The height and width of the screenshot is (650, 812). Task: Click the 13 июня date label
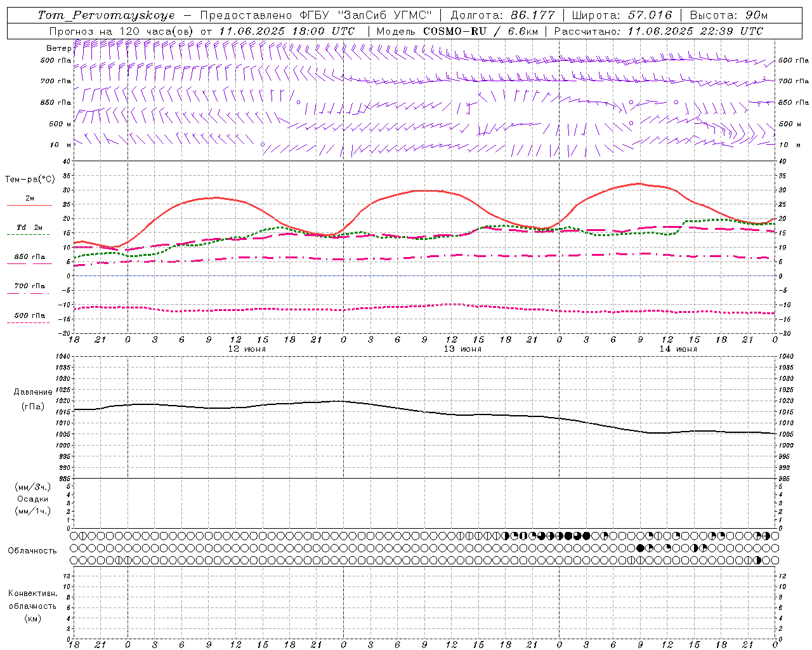[x=462, y=349]
